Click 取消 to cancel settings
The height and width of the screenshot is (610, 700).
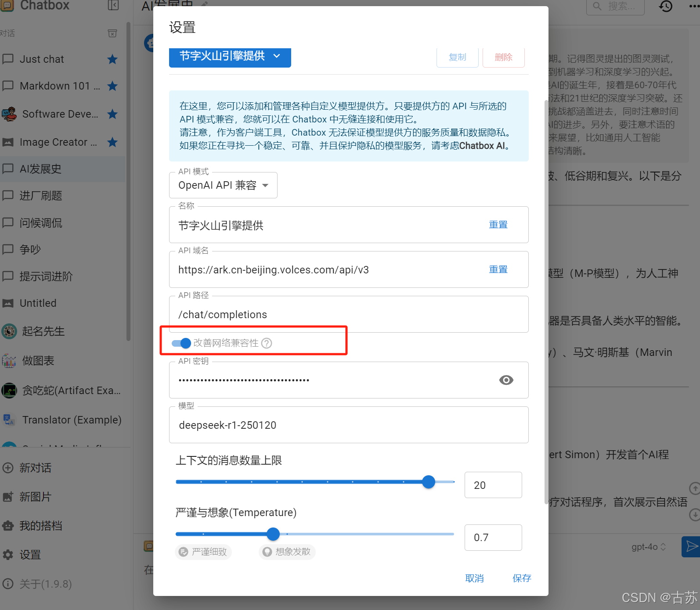pyautogui.click(x=475, y=578)
